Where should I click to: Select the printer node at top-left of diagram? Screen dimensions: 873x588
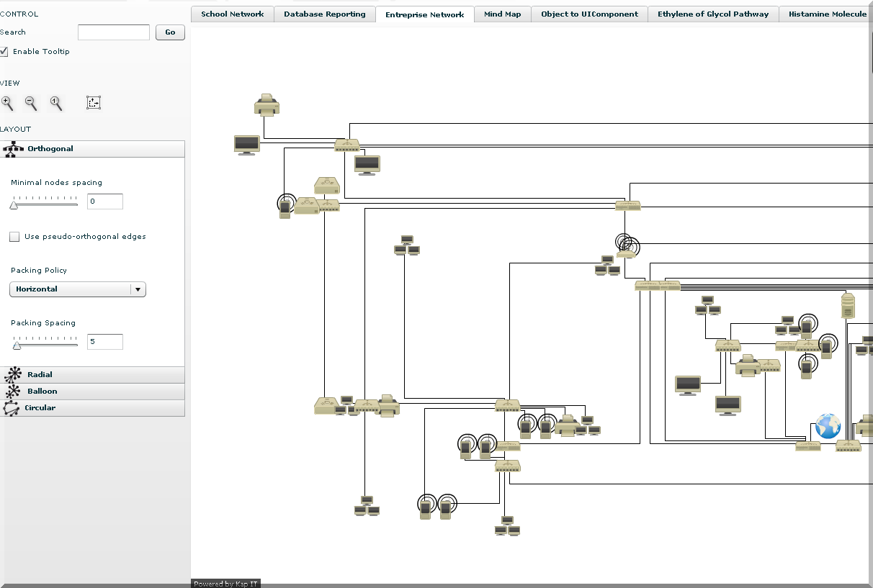(267, 105)
